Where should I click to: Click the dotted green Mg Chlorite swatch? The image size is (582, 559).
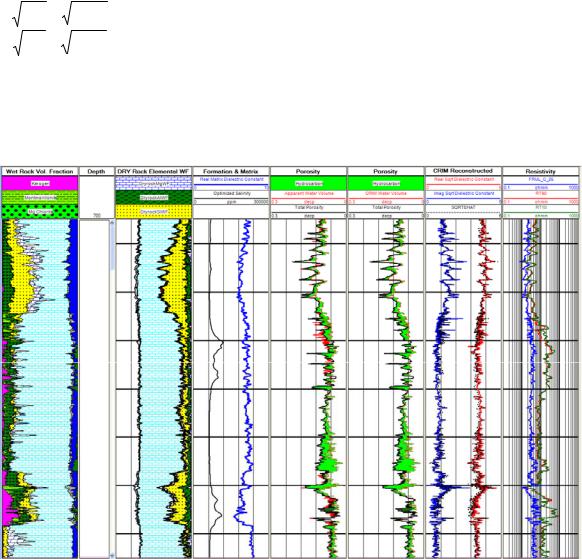(x=40, y=212)
